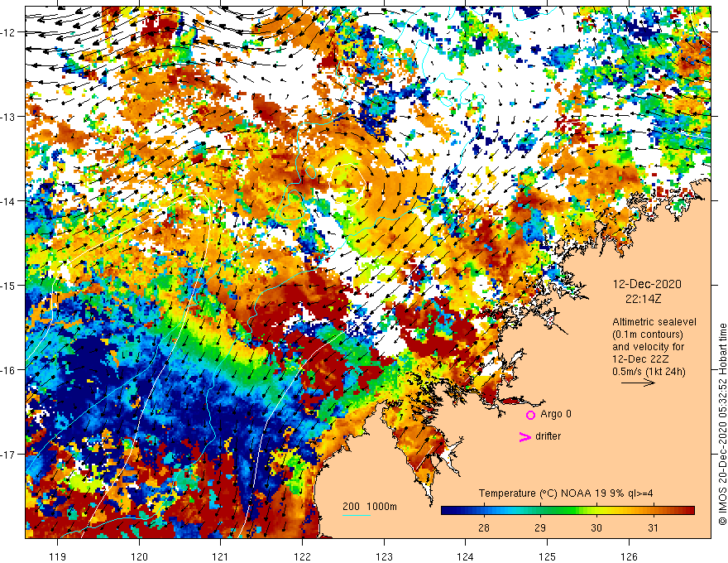Click the latitude axis label -14
Screen dimensions: 728x563
point(9,201)
